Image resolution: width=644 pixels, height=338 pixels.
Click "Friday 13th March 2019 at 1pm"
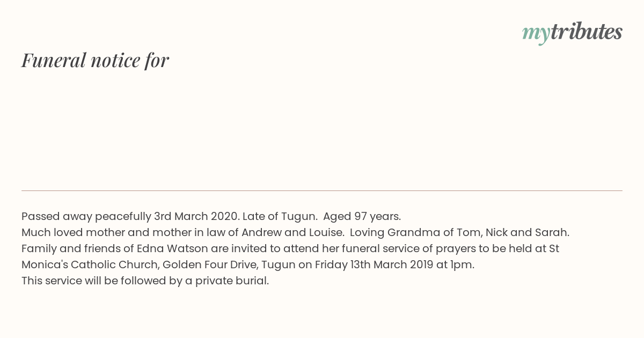point(394,264)
